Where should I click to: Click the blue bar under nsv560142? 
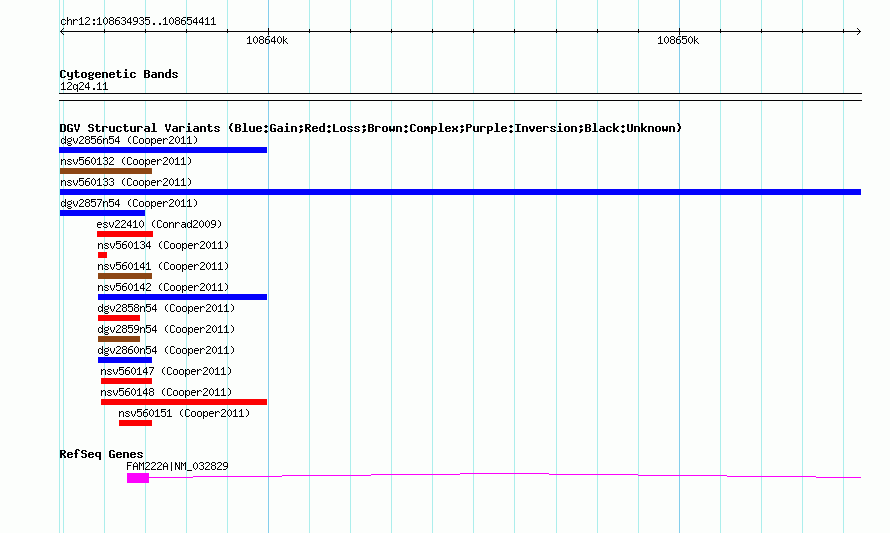click(182, 297)
